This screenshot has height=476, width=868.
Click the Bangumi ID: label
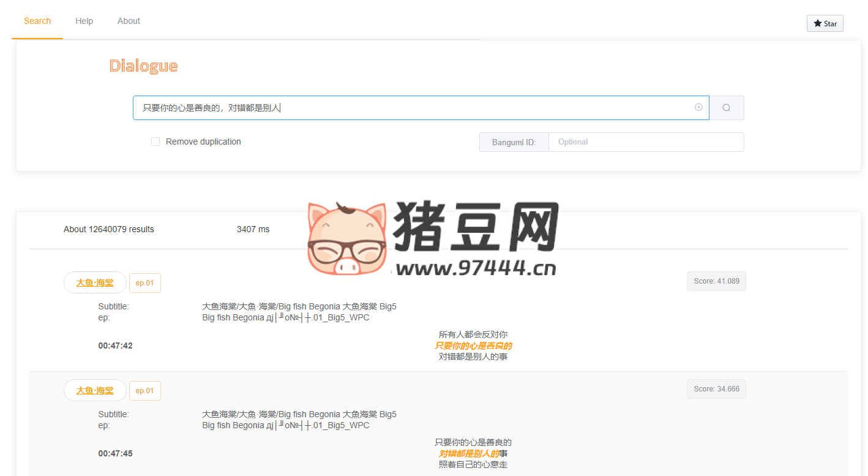coord(514,142)
